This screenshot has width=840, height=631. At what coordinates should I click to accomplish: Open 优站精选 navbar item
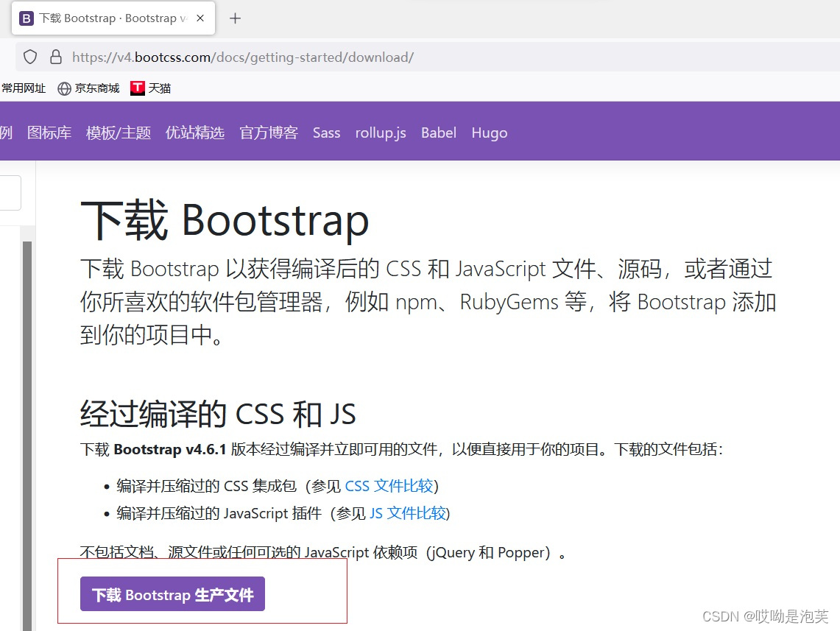[x=195, y=133]
